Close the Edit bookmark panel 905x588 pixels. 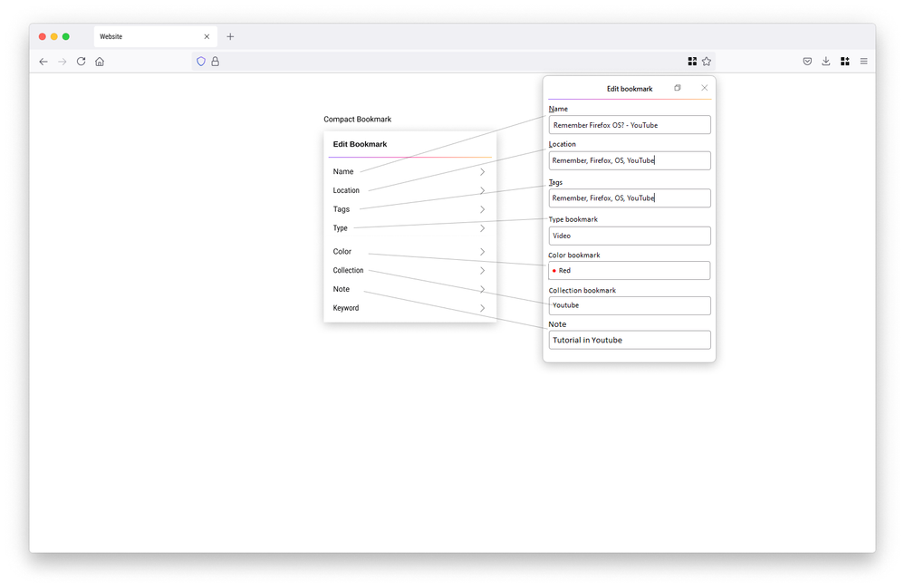click(704, 88)
